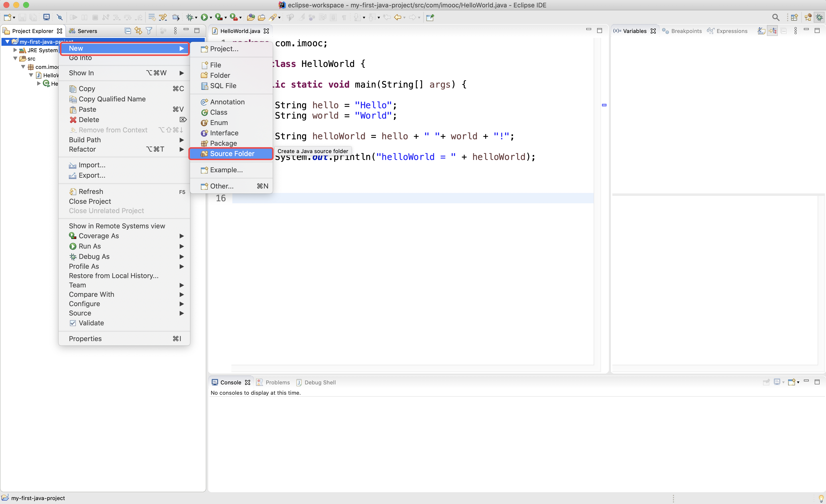
Task: Click the Skip All Breakpoints icon
Action: 60,17
